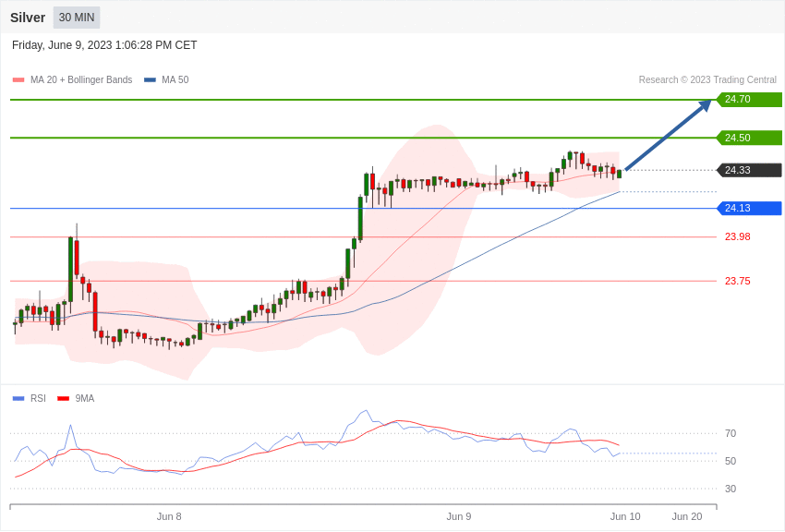Click the MA 20 + Bollinger Bands legend swatch
This screenshot has width=785, height=532.
point(18,80)
